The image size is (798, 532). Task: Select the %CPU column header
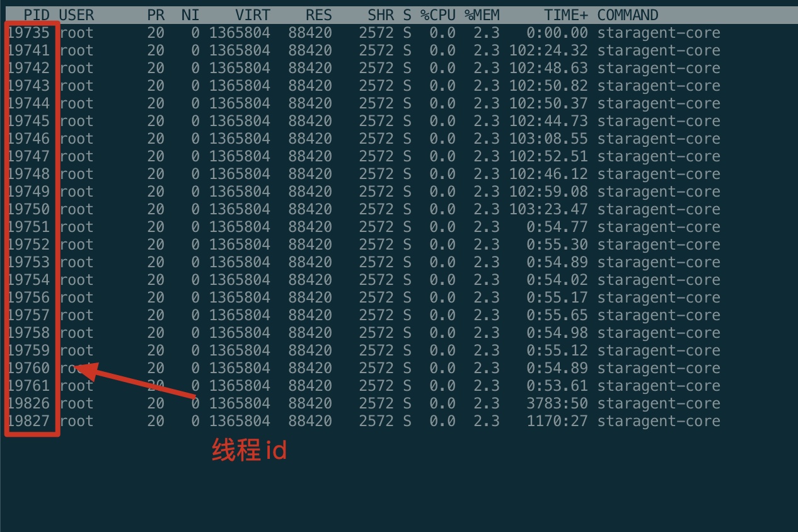point(437,15)
